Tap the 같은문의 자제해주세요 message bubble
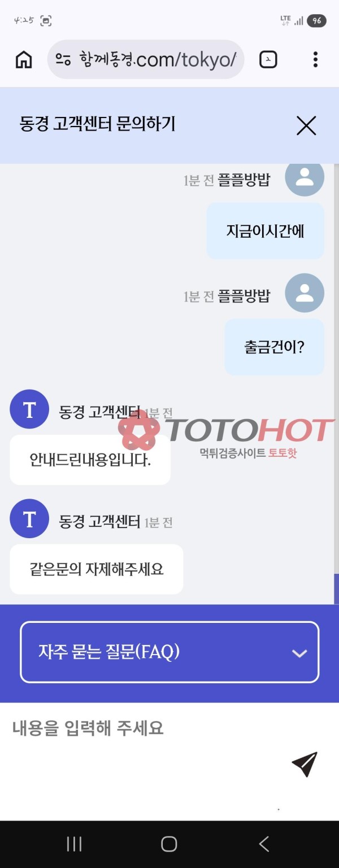The width and height of the screenshot is (339, 868). pyautogui.click(x=97, y=569)
